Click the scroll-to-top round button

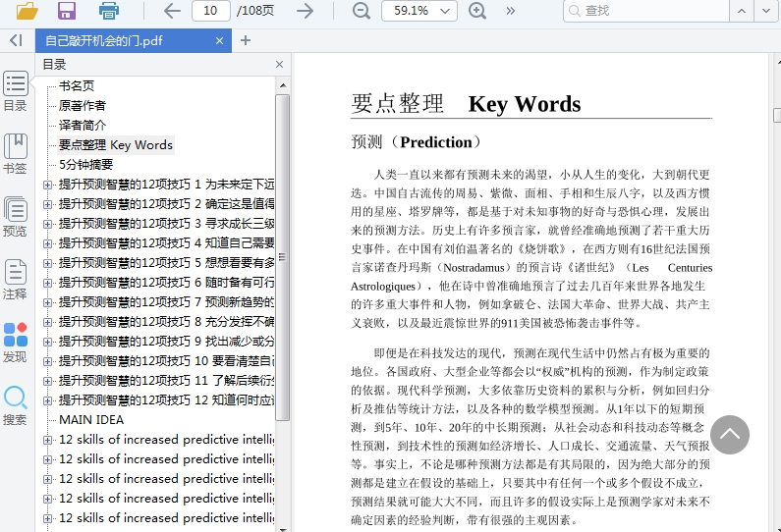pyautogui.click(x=729, y=435)
